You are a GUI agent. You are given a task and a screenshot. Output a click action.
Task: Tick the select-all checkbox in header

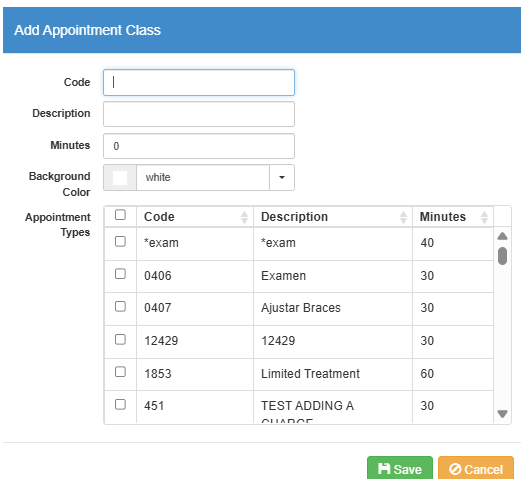pos(120,215)
